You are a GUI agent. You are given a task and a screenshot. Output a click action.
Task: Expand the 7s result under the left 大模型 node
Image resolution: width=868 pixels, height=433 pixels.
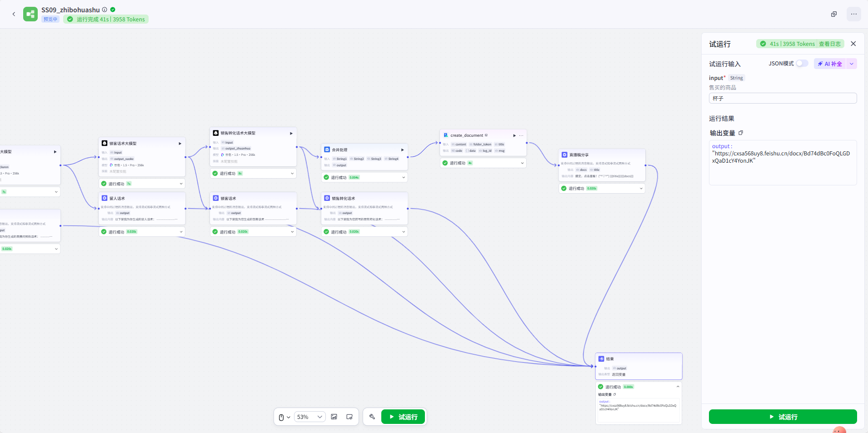click(56, 192)
